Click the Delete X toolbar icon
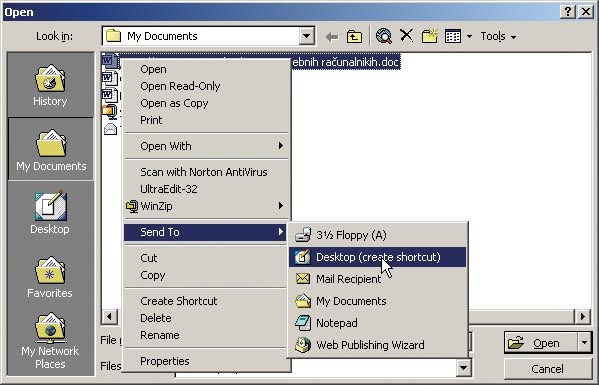 (x=406, y=36)
